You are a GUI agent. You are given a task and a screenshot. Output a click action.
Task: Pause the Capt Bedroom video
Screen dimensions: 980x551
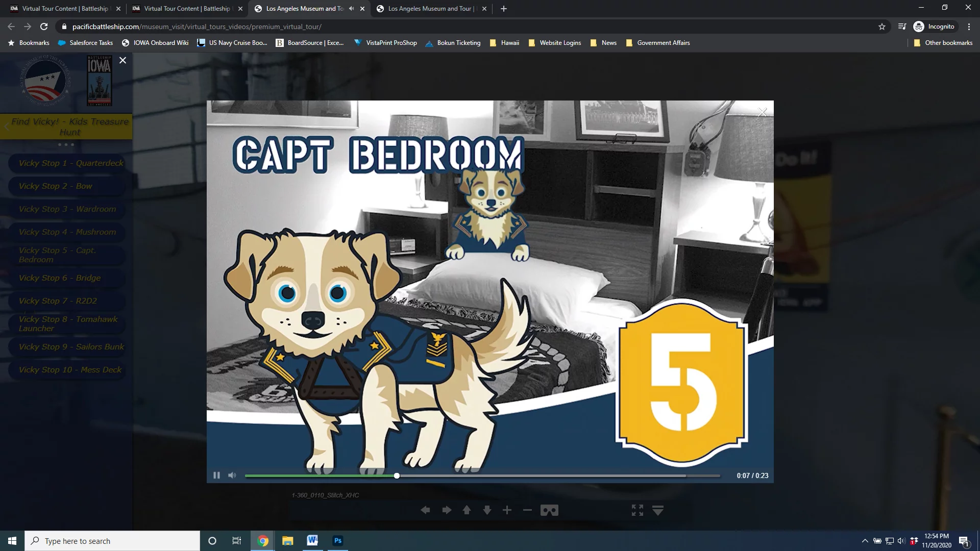[216, 475]
